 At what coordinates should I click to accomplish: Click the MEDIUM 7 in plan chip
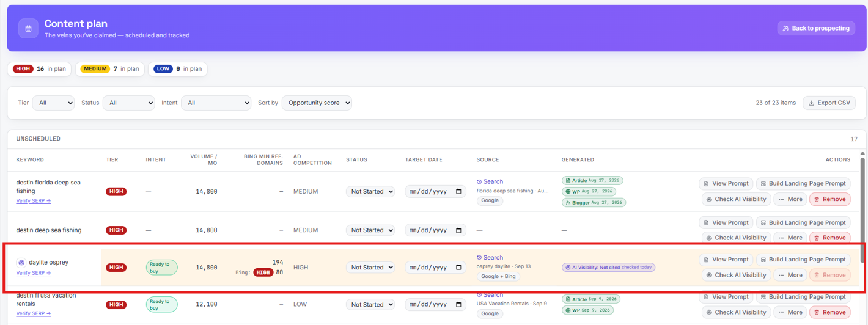click(x=110, y=69)
